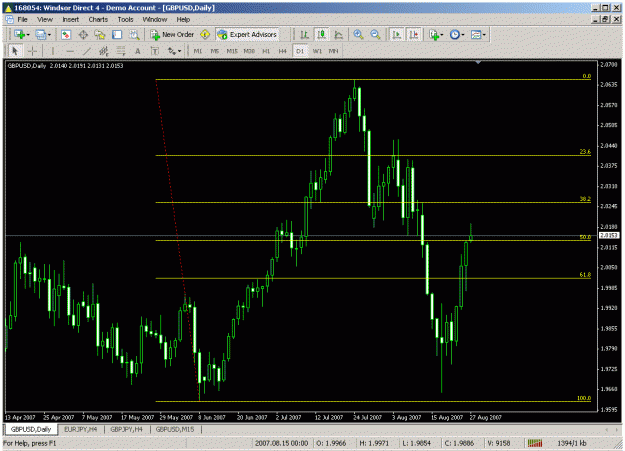Pick the Horizontal Line drawing tool
This screenshot has height=451, width=625.
tap(70, 51)
